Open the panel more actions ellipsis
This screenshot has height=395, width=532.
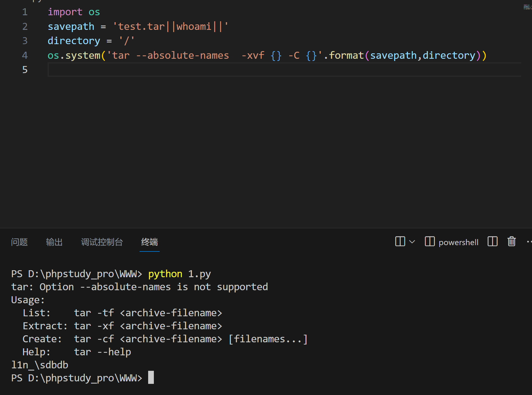click(529, 242)
